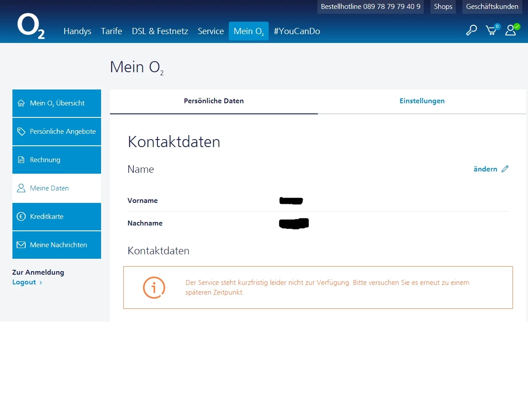This screenshot has height=420, width=528.
Task: Click the O2 logo in header
Action: tap(31, 26)
